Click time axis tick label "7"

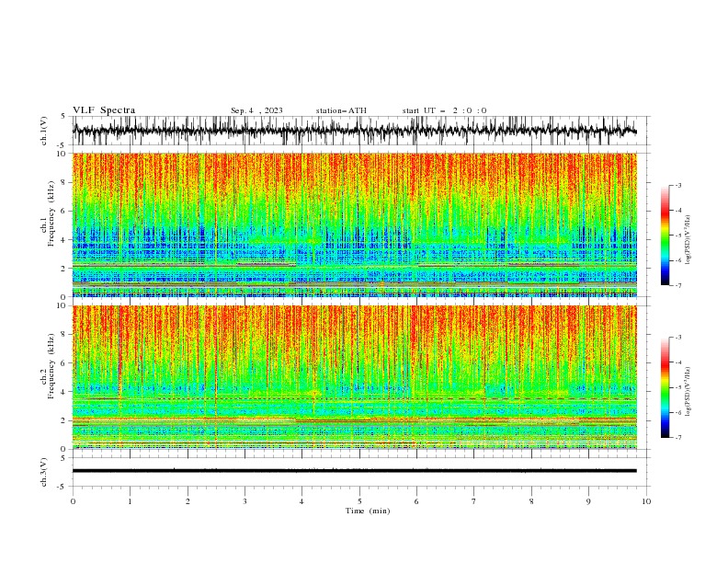click(474, 501)
